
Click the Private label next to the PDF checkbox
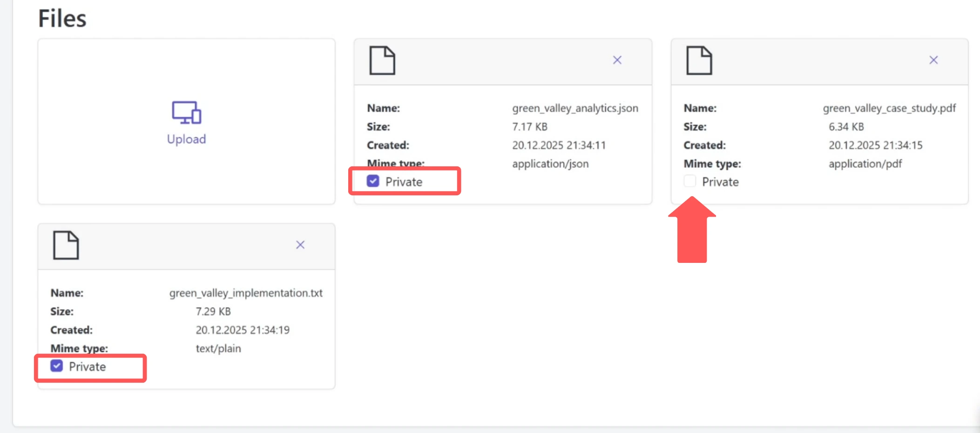click(x=720, y=182)
